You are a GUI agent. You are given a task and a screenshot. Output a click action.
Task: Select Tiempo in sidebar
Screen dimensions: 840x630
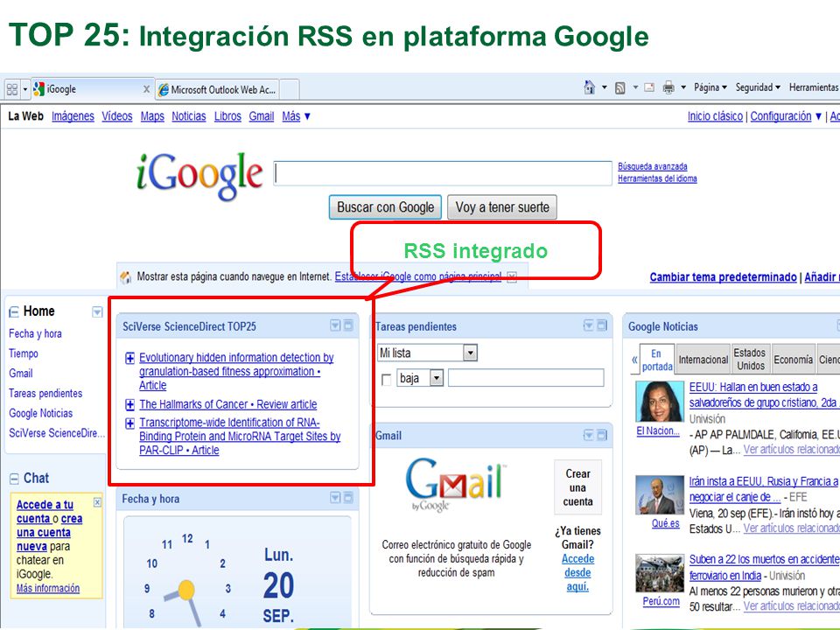tap(24, 353)
